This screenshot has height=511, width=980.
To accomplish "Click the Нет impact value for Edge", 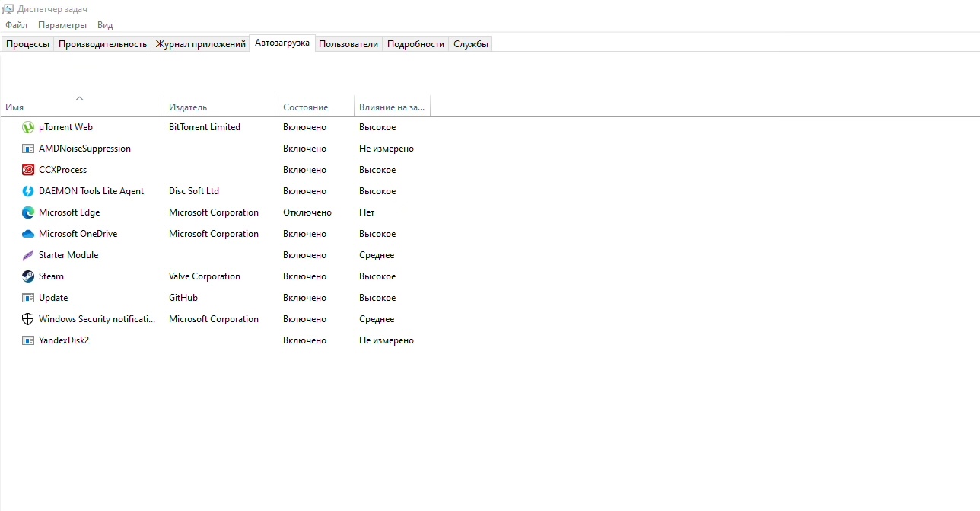I will [x=367, y=212].
